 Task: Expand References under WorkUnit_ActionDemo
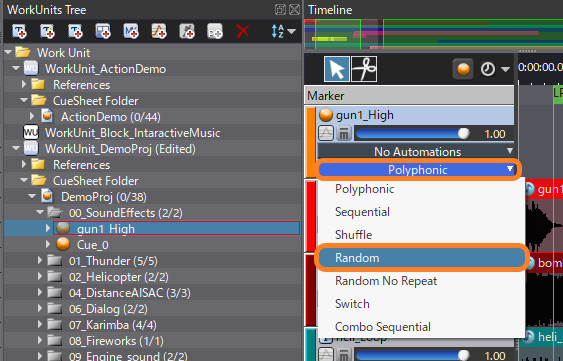point(24,84)
